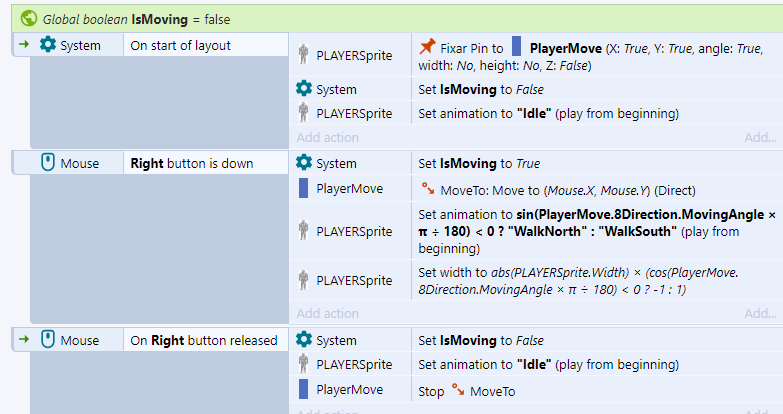Screen dimensions: 783x414
Task: Click the System gear icon beside On start of layout
Action: pyautogui.click(x=48, y=45)
